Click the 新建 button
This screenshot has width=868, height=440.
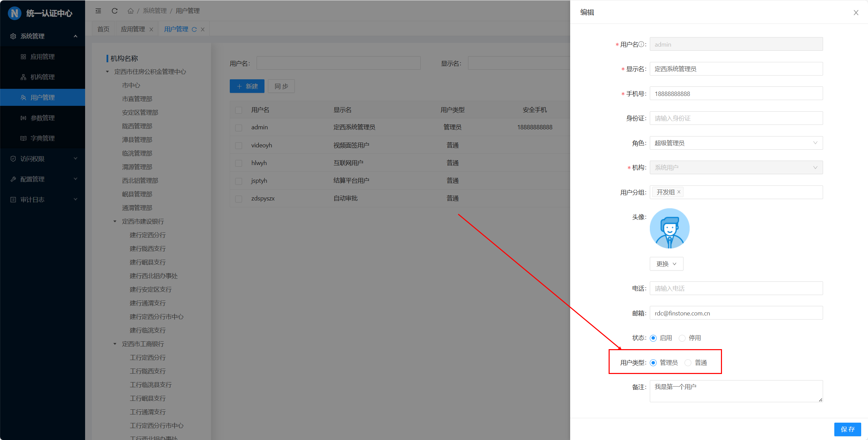click(x=247, y=86)
